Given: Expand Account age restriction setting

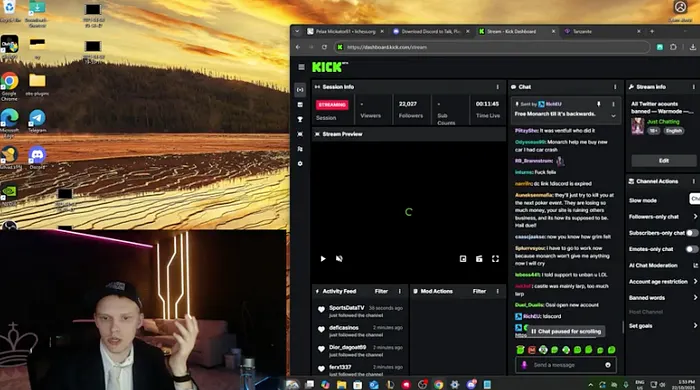Looking at the screenshot, I should (x=695, y=282).
